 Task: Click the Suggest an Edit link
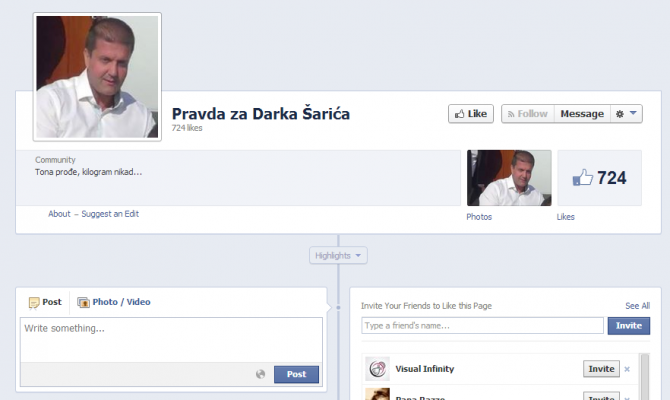112,214
